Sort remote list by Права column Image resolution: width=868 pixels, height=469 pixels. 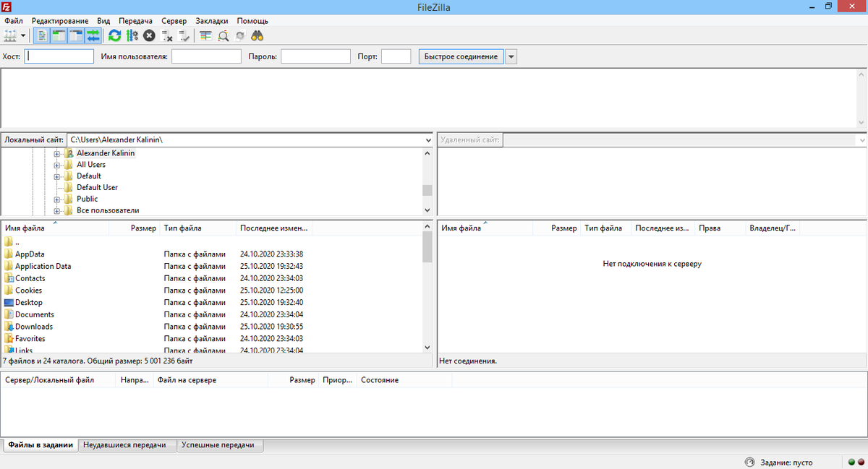click(x=720, y=228)
